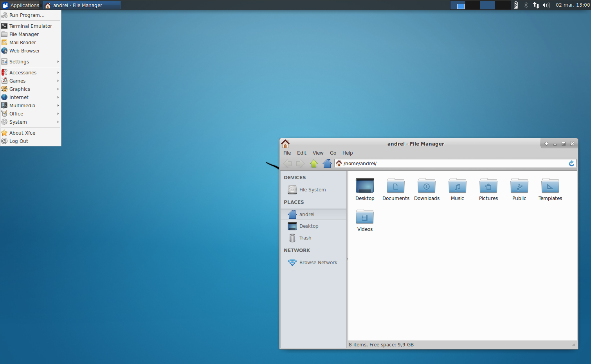Select the Videos folder icon
The width and height of the screenshot is (591, 364).
coord(365,217)
